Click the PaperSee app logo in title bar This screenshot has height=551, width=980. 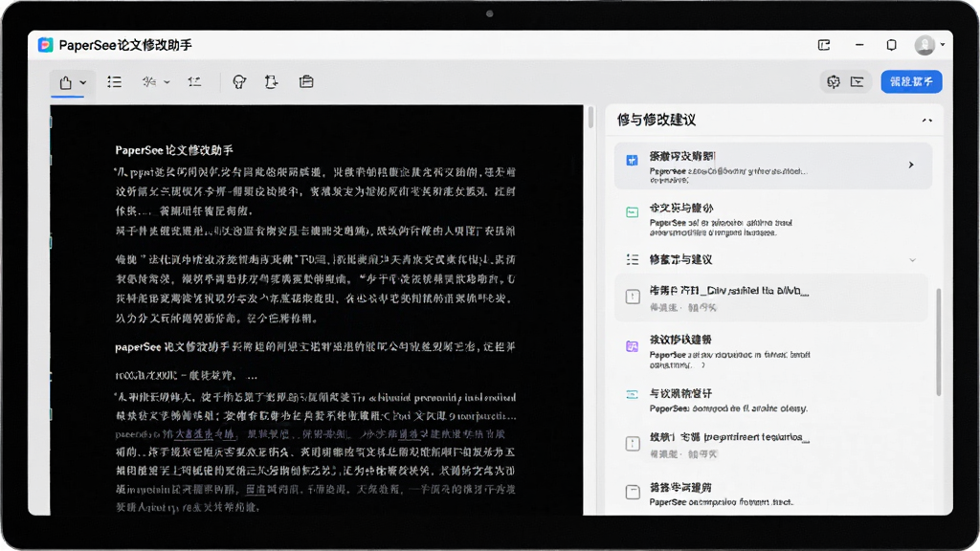point(46,45)
